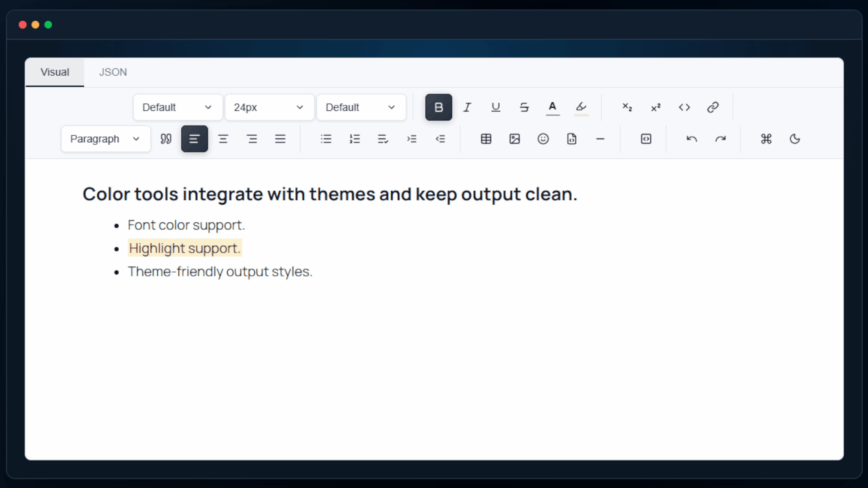This screenshot has width=868, height=488.
Task: Insert a horizontal rule divider
Action: [600, 139]
